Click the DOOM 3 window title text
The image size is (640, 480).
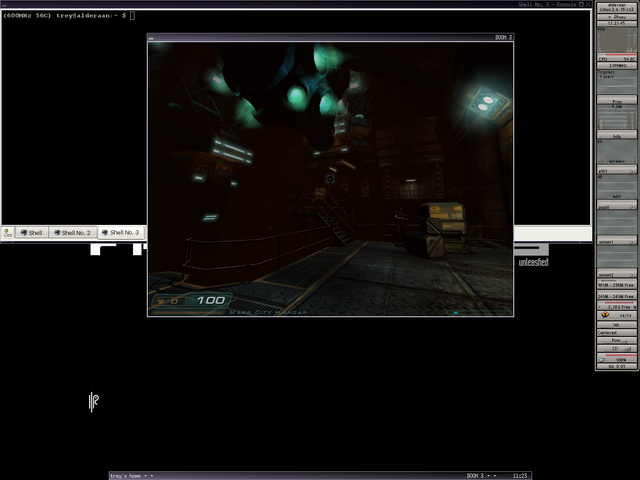coord(503,38)
